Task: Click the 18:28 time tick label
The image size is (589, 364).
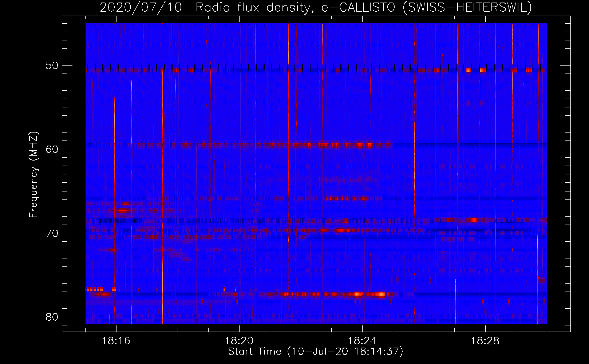Action: tap(485, 341)
